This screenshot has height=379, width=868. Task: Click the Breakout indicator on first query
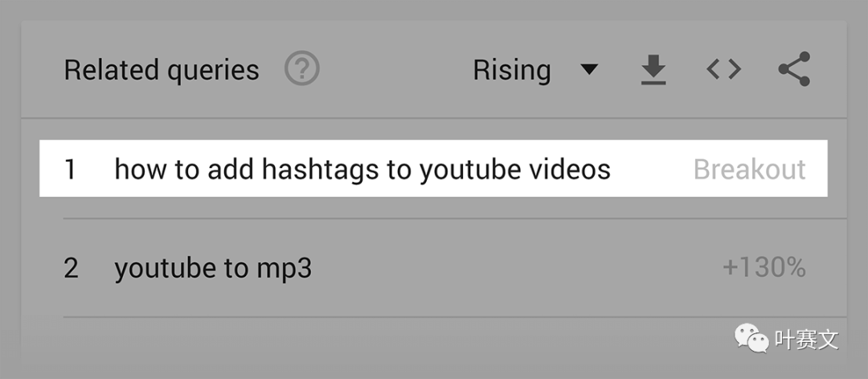(x=750, y=169)
